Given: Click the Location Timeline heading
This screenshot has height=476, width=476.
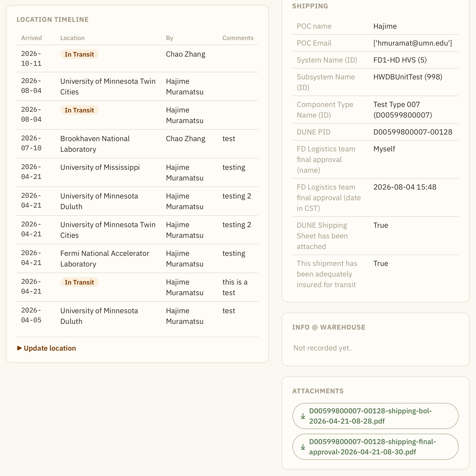Looking at the screenshot, I should (x=52, y=19).
